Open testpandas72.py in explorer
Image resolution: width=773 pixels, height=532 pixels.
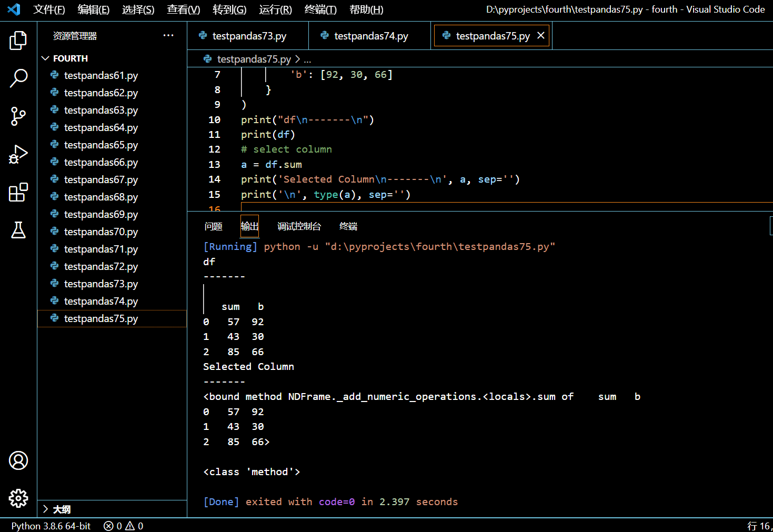[112, 266]
